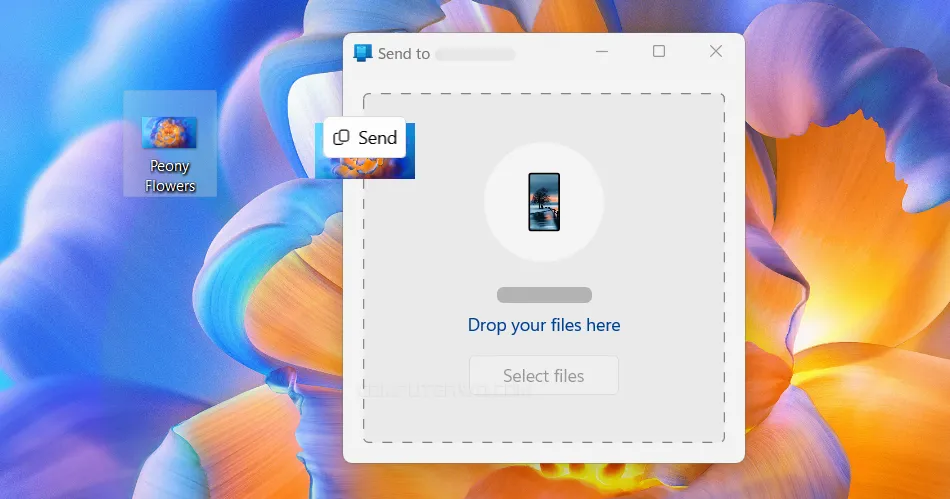950x499 pixels.
Task: Click the Phone Link app icon in title bar
Action: pos(362,53)
